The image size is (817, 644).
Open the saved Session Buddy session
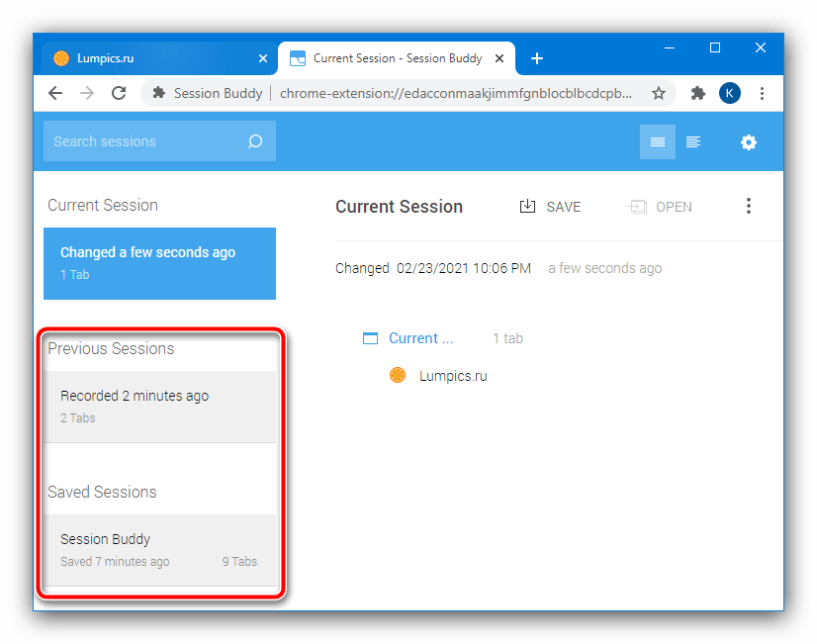[159, 549]
